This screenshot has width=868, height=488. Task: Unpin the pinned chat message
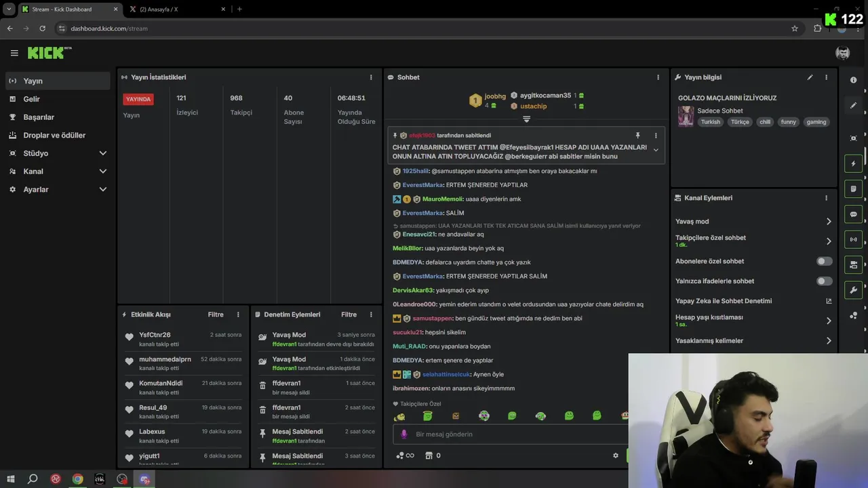[637, 136]
